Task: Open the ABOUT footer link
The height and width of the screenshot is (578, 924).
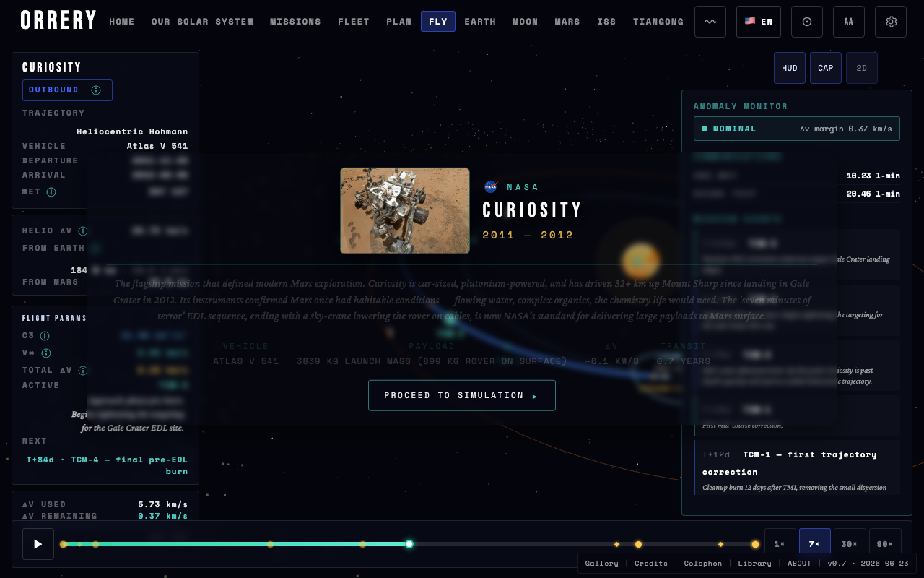Action: [x=799, y=563]
